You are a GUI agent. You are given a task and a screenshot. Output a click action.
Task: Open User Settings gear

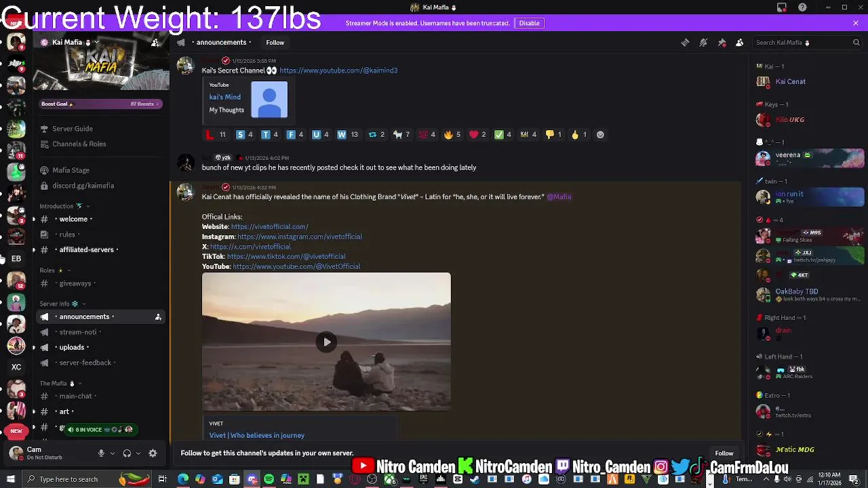(153, 453)
